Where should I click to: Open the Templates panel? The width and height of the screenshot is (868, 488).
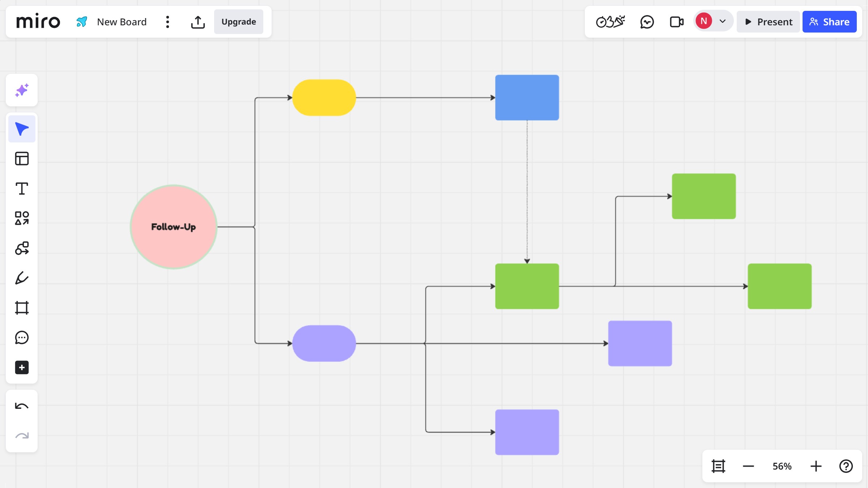[x=22, y=158]
